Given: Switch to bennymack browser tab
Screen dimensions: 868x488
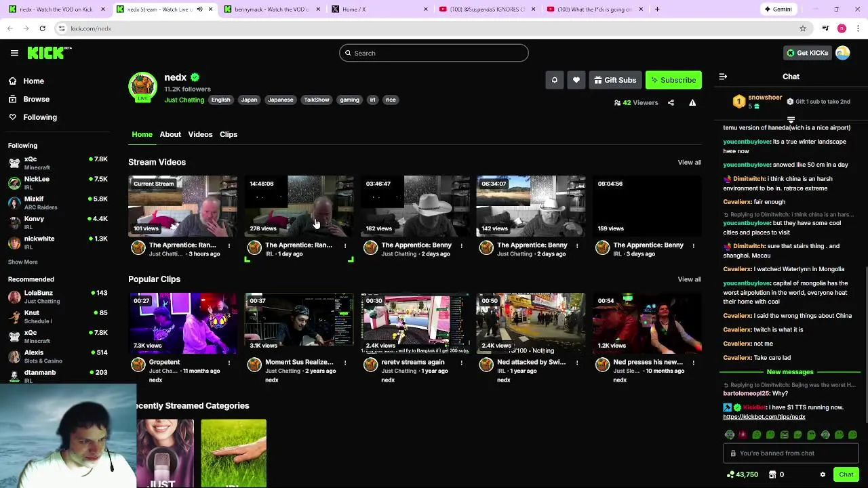Looking at the screenshot, I should pos(271,9).
